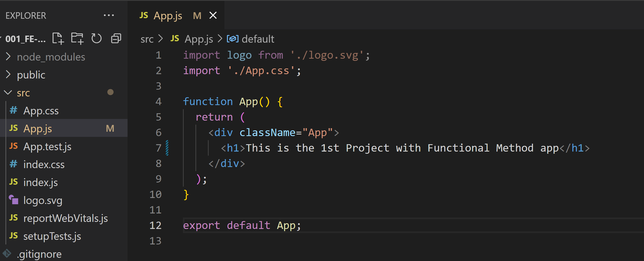This screenshot has width=644, height=261.
Task: Click the git change indicator on line 7
Action: click(x=167, y=148)
